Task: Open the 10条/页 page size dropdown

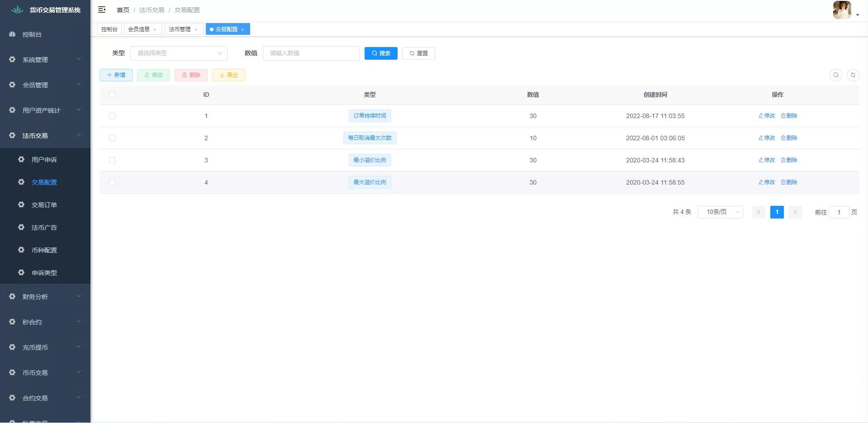Action: [720, 212]
